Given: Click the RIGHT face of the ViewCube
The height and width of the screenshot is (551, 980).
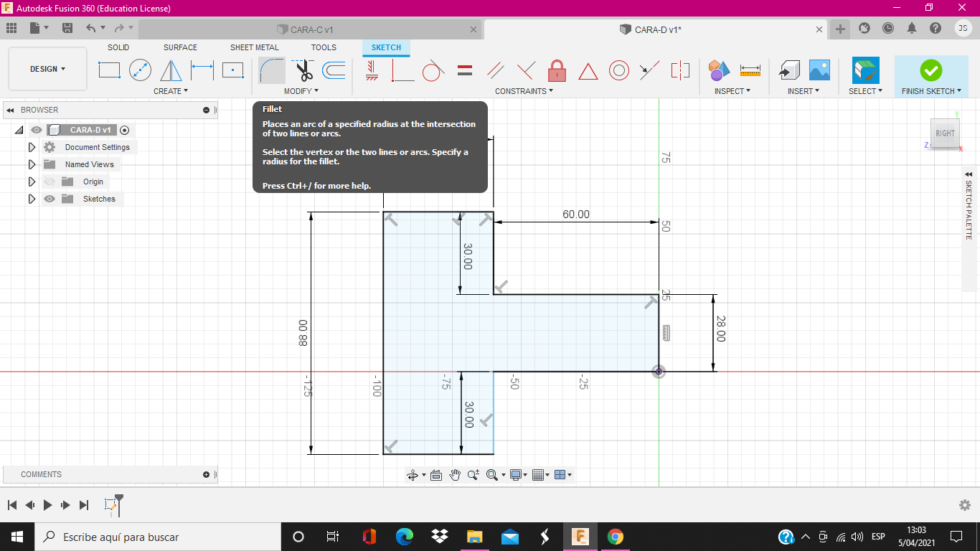Looking at the screenshot, I should (x=945, y=133).
